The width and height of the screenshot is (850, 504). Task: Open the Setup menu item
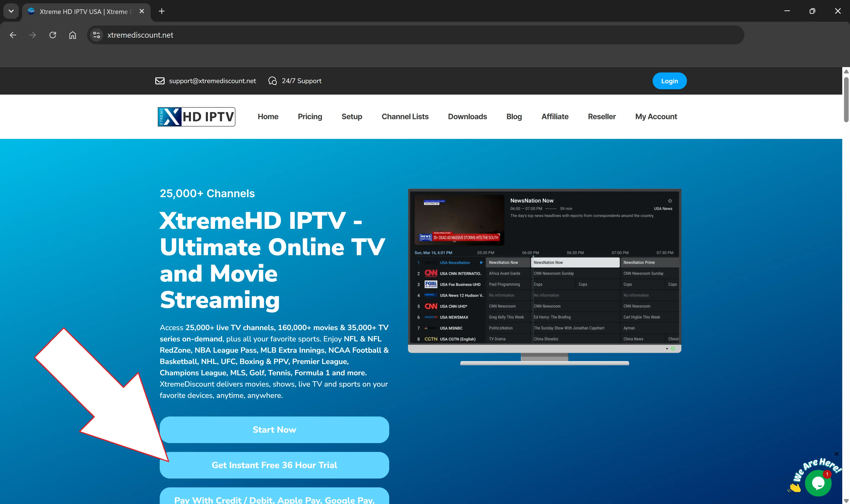(x=352, y=117)
